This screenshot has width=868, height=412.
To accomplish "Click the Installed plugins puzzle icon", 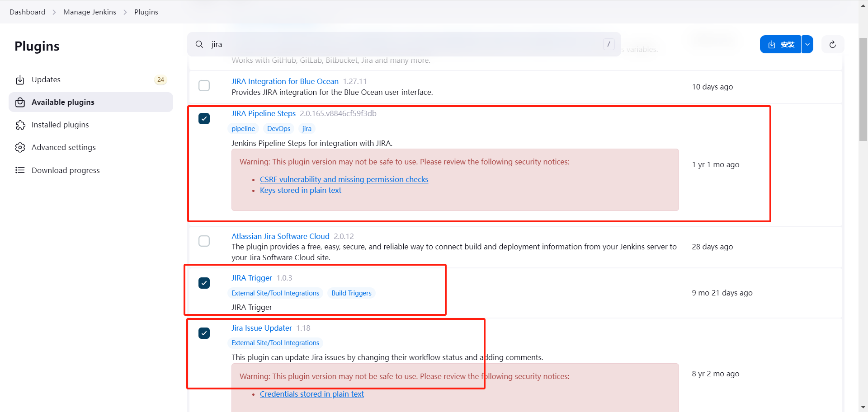I will tap(20, 125).
